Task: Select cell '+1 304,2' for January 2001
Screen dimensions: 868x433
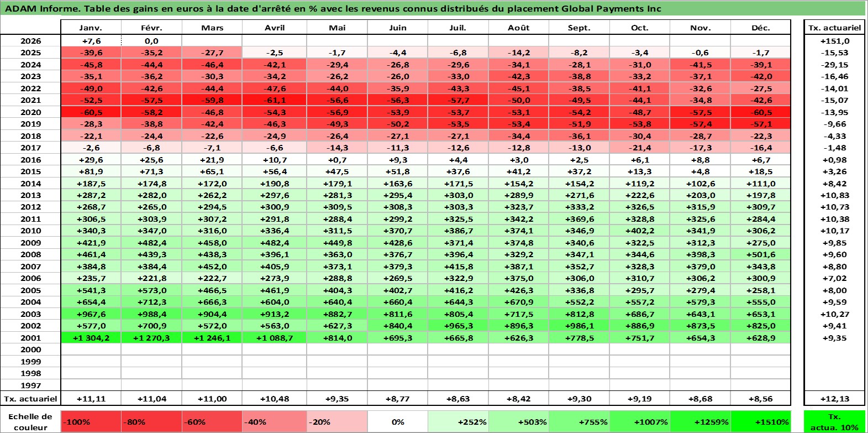Action: pyautogui.click(x=91, y=337)
